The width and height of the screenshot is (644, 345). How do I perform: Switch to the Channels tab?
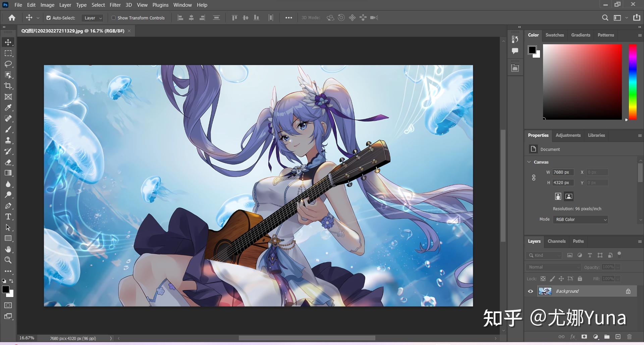pyautogui.click(x=556, y=241)
